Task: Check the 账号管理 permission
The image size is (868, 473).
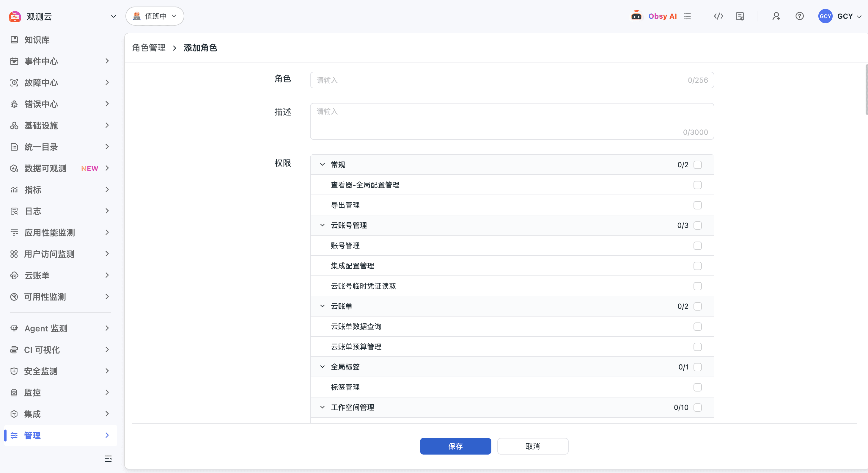Action: pos(697,245)
